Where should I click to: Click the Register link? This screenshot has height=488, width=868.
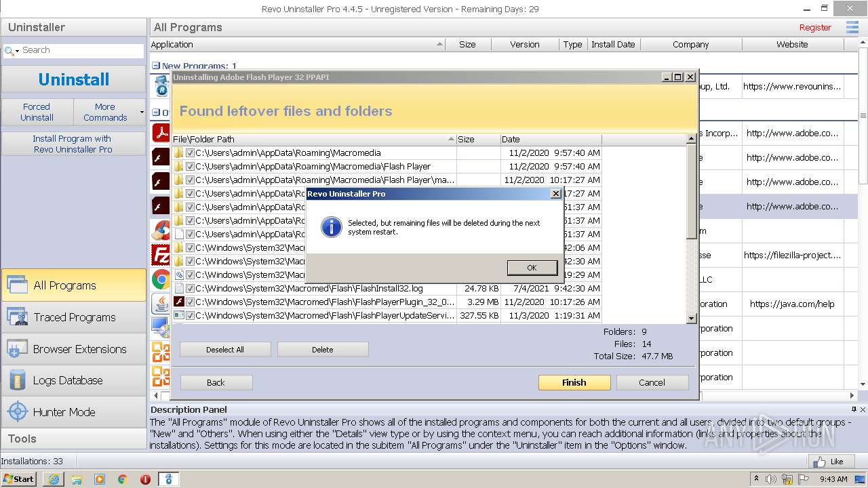click(x=815, y=28)
